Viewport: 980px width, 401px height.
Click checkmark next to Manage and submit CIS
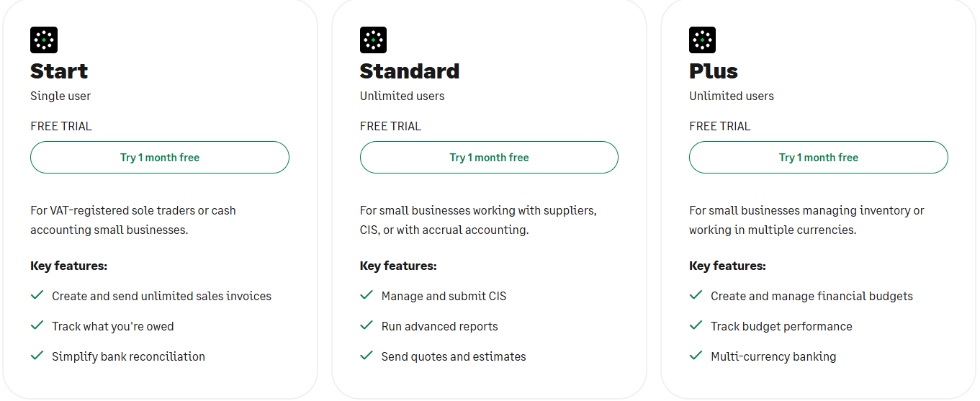(367, 295)
